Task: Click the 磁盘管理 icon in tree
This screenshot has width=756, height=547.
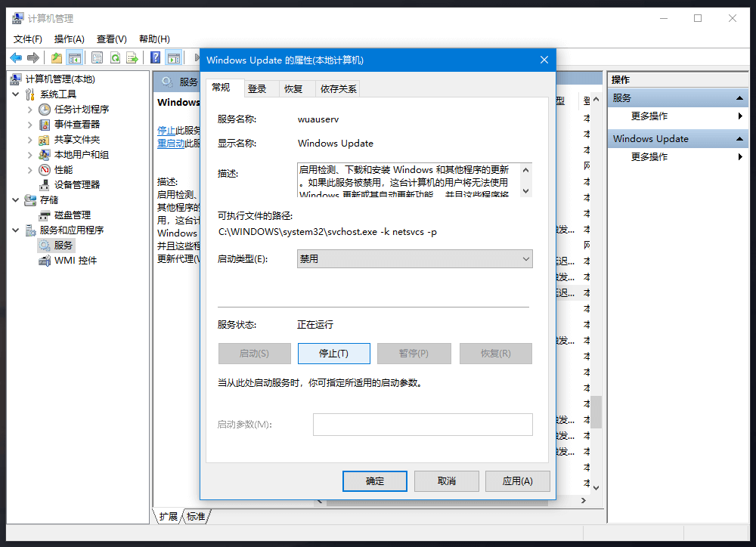Action: point(45,215)
